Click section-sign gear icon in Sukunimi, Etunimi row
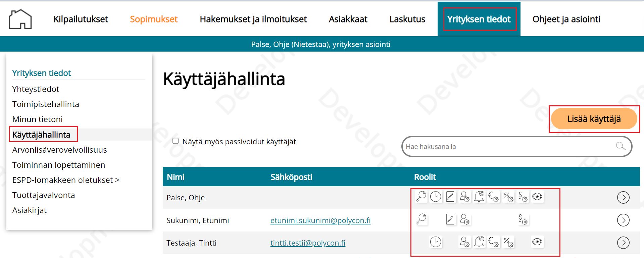 click(523, 219)
